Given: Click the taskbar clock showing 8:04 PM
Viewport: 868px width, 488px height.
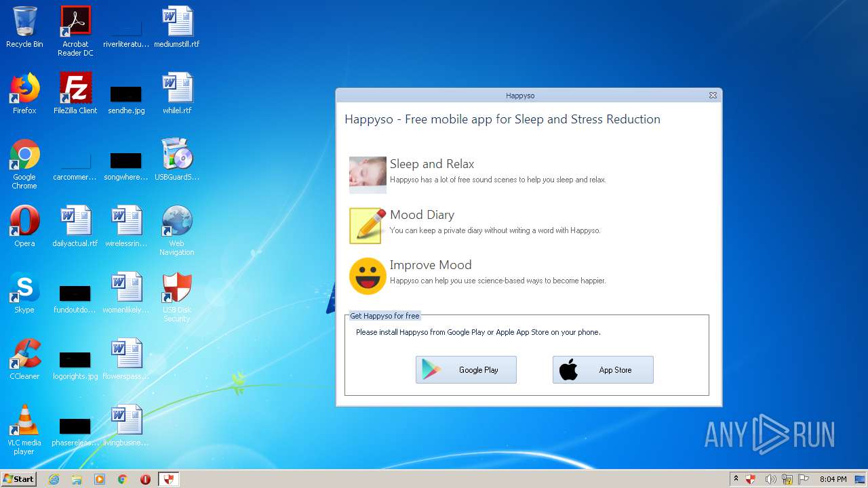Looking at the screenshot, I should 833,479.
